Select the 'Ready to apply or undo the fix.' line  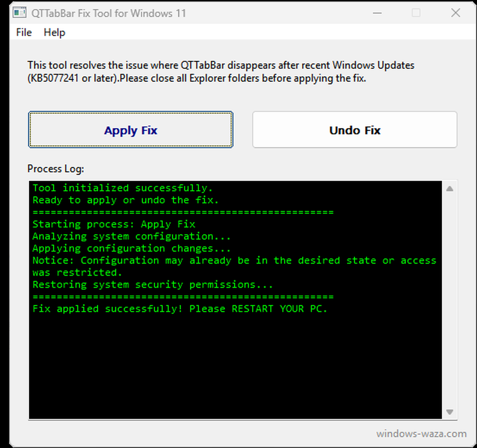126,200
